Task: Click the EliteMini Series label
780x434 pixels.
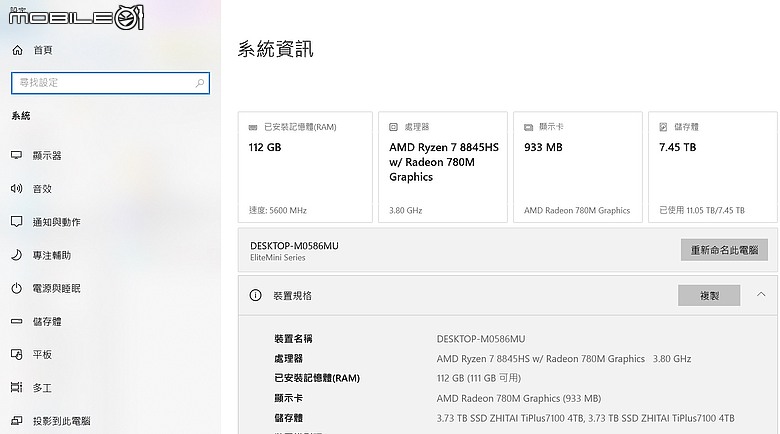Action: click(278, 257)
